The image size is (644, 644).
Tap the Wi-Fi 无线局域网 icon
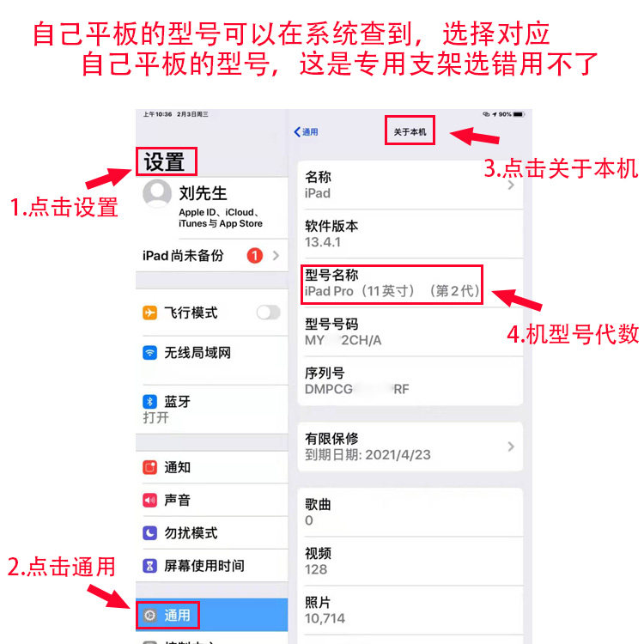(x=149, y=352)
